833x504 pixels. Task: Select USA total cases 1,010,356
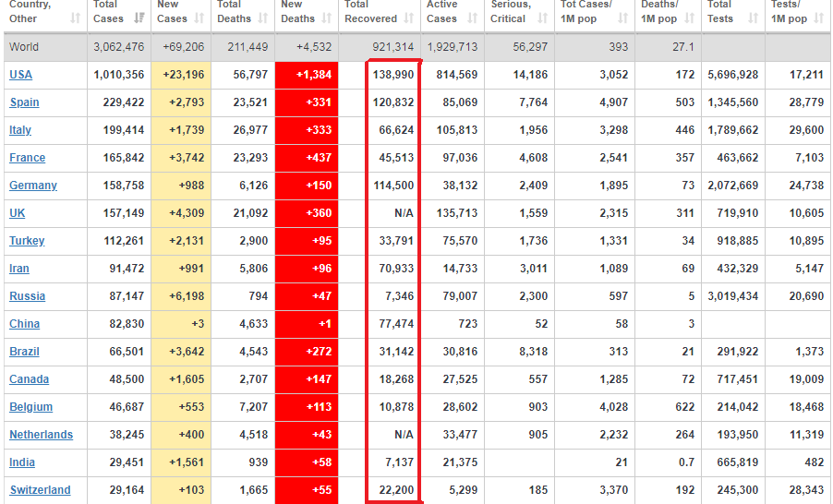click(x=118, y=75)
